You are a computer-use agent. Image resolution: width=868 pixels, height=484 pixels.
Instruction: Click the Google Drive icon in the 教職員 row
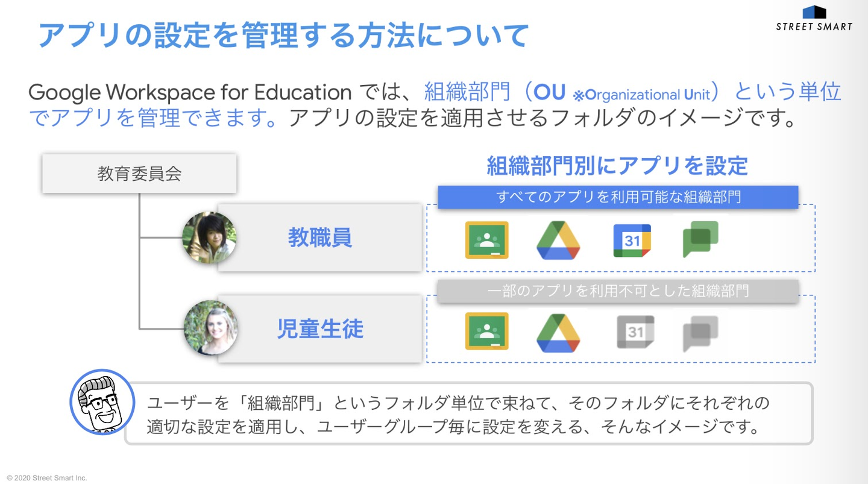click(x=558, y=240)
